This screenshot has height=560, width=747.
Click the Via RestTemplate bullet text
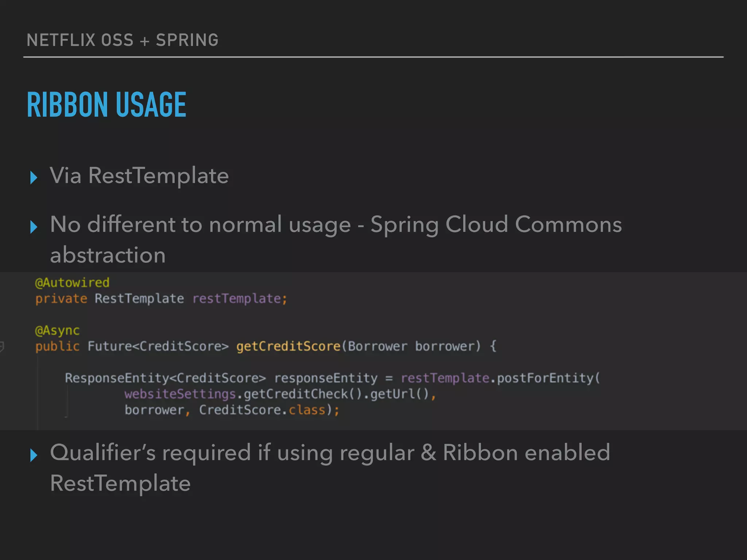point(139,176)
